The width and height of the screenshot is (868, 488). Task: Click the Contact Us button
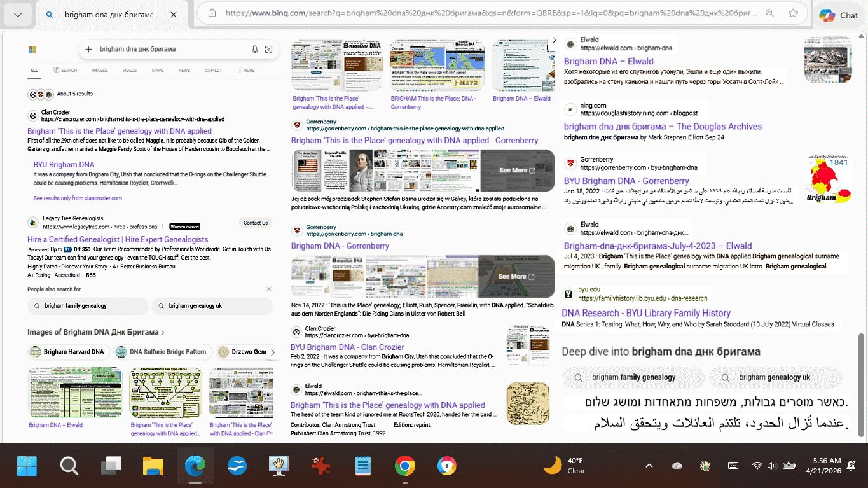pos(256,223)
